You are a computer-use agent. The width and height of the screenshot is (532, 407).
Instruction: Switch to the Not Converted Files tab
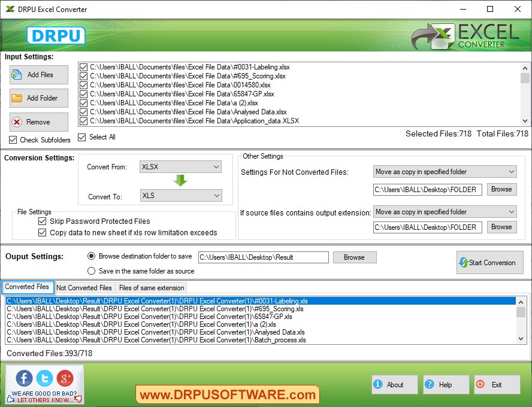click(x=84, y=288)
